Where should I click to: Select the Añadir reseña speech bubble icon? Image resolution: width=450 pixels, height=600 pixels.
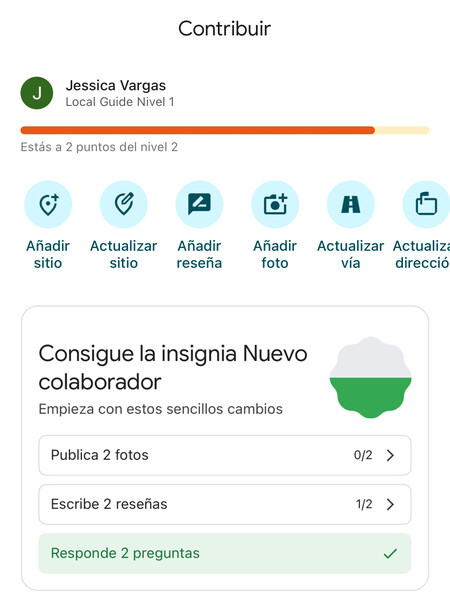tap(199, 204)
